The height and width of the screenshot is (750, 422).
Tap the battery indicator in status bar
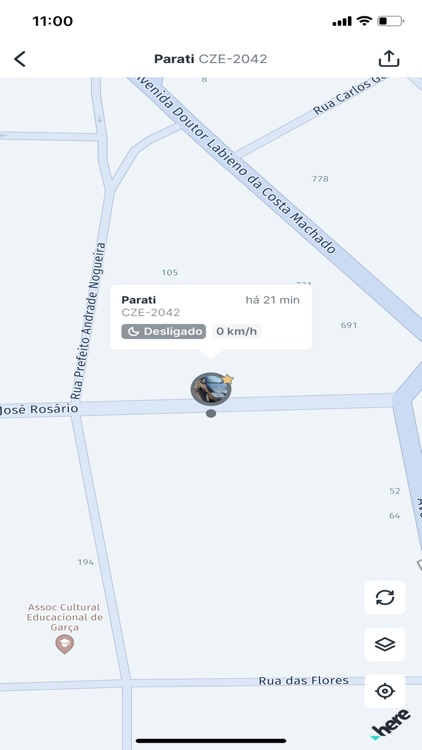pyautogui.click(x=390, y=21)
